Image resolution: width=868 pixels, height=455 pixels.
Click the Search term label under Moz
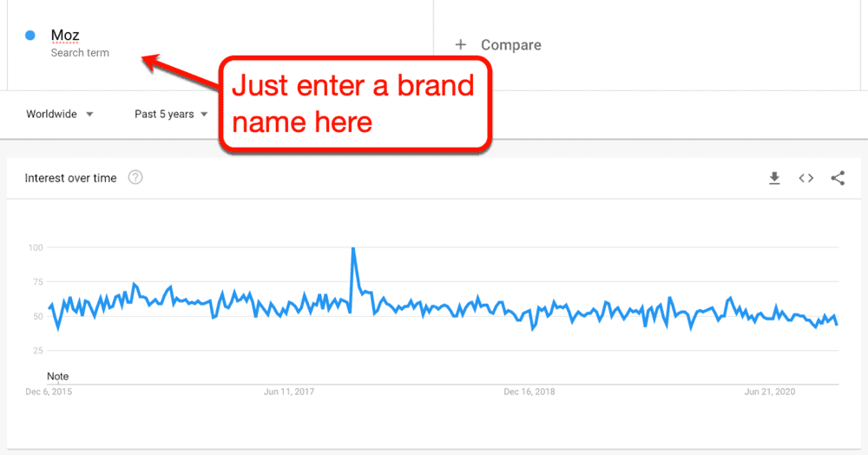point(80,53)
